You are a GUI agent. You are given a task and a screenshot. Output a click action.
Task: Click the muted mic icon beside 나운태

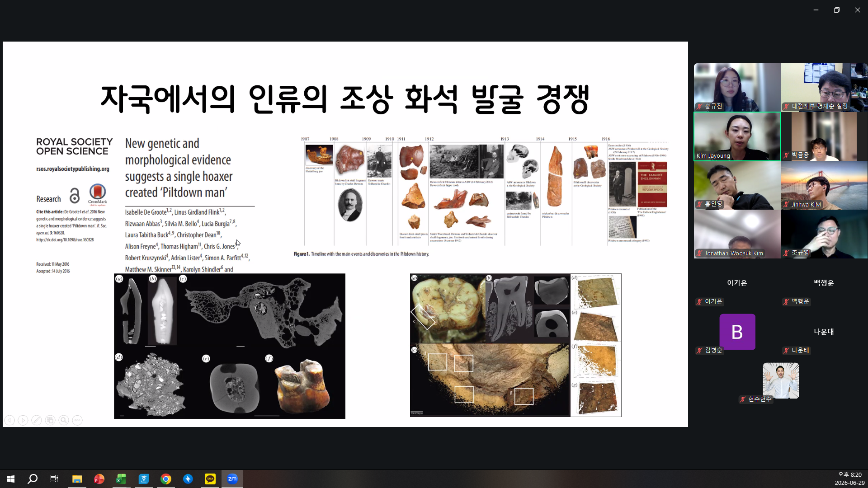pyautogui.click(x=787, y=351)
